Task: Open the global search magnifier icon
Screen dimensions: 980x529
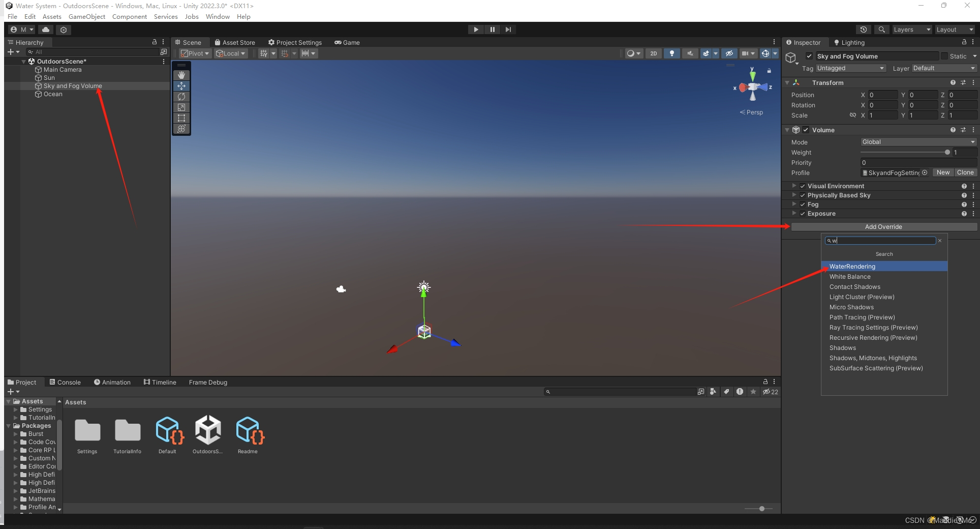Action: (x=882, y=30)
